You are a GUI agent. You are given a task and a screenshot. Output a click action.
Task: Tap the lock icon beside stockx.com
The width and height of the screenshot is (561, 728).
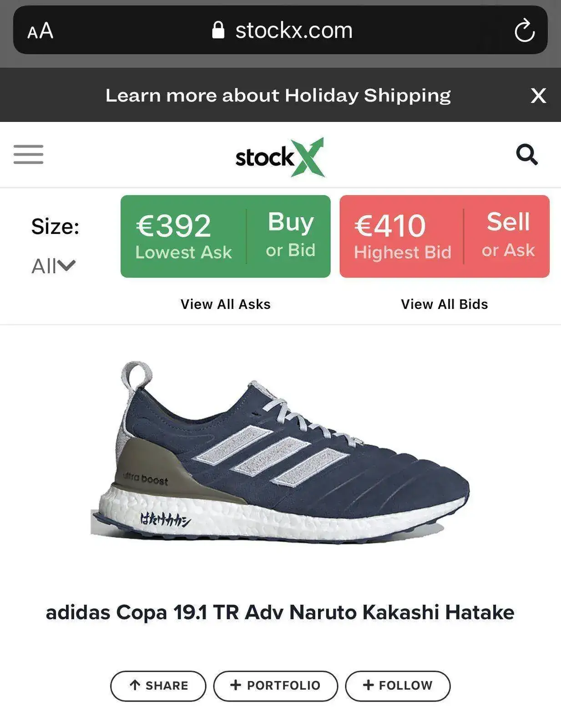(x=218, y=30)
